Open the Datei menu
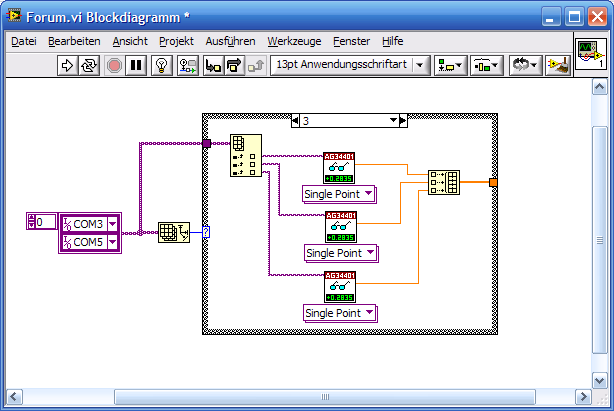The image size is (614, 411). [x=23, y=41]
